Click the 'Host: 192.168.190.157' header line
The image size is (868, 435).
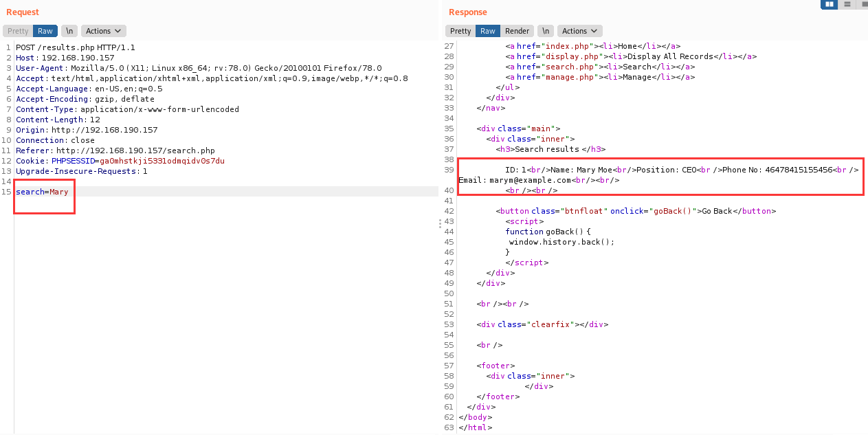(65, 58)
